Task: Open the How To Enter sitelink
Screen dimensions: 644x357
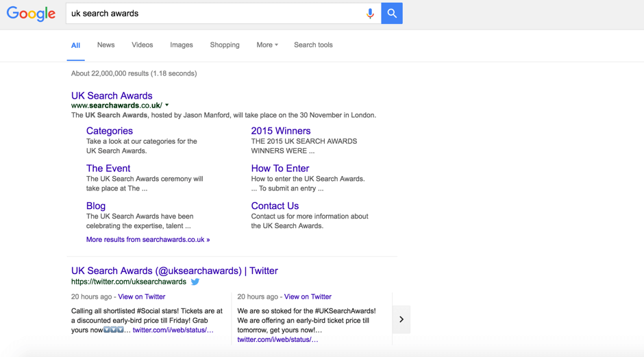Action: point(280,169)
